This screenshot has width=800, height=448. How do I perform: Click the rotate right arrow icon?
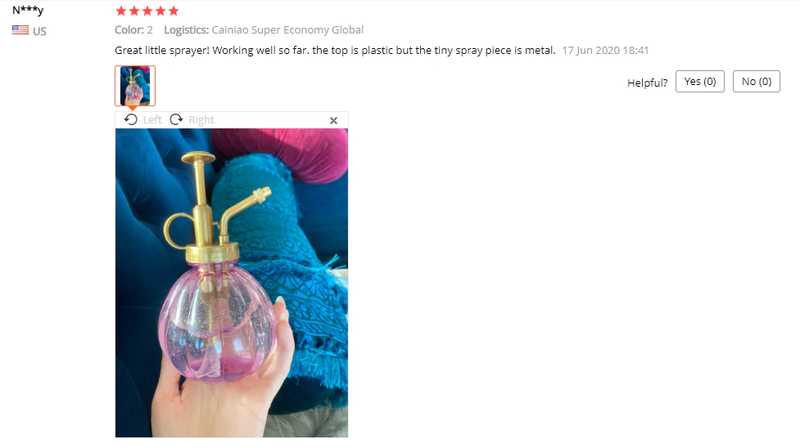coord(176,119)
